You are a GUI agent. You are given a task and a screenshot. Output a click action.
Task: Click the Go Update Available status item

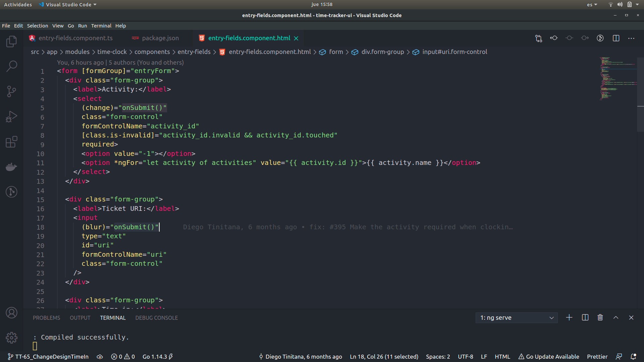point(549,357)
